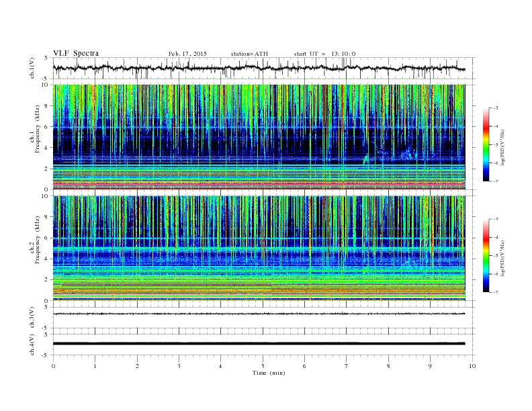
Task: Click the ch.3 voltage trace line
Action: pyautogui.click(x=259, y=314)
